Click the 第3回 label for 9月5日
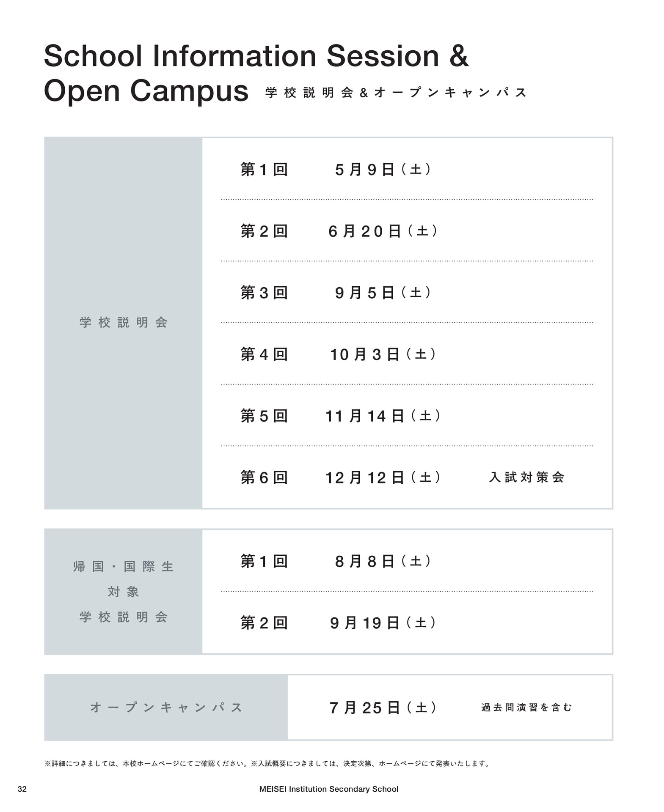This screenshot has height=812, width=664. (x=264, y=293)
